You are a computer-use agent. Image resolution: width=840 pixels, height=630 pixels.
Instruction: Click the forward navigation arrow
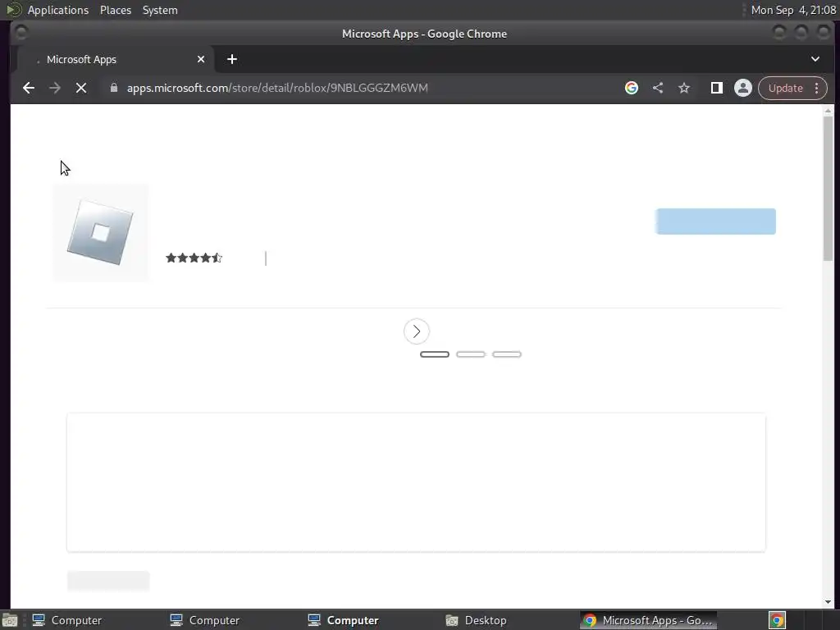point(55,88)
